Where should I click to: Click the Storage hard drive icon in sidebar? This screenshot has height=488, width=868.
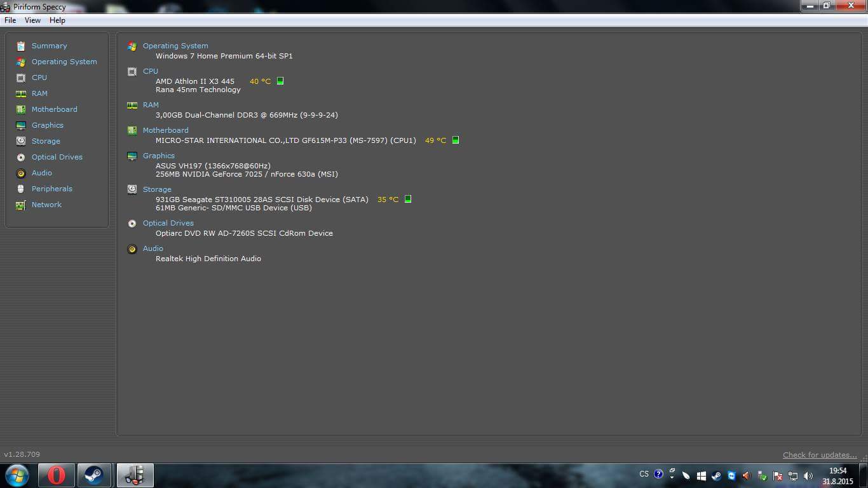pos(21,141)
